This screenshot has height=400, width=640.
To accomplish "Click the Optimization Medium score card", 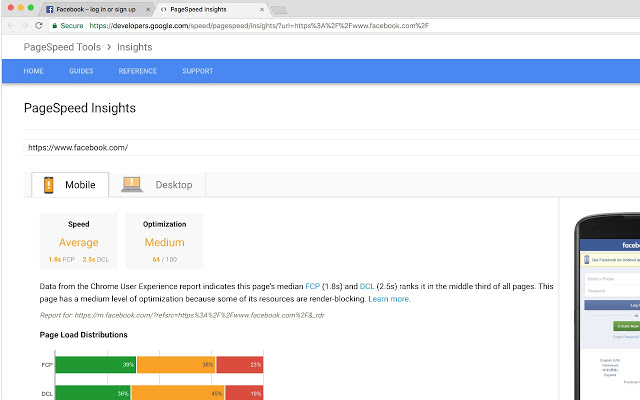I will point(164,241).
